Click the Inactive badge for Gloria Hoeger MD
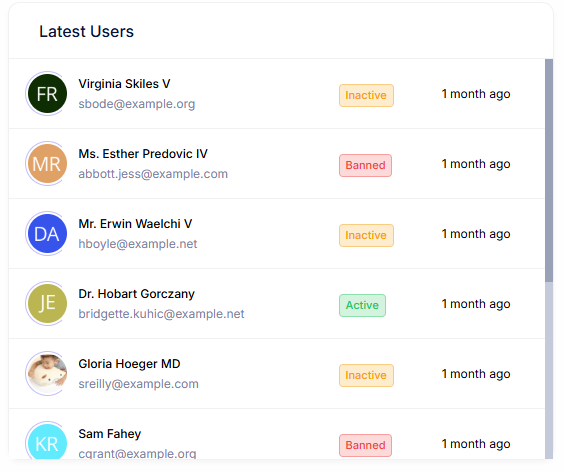564x472 pixels. (366, 375)
